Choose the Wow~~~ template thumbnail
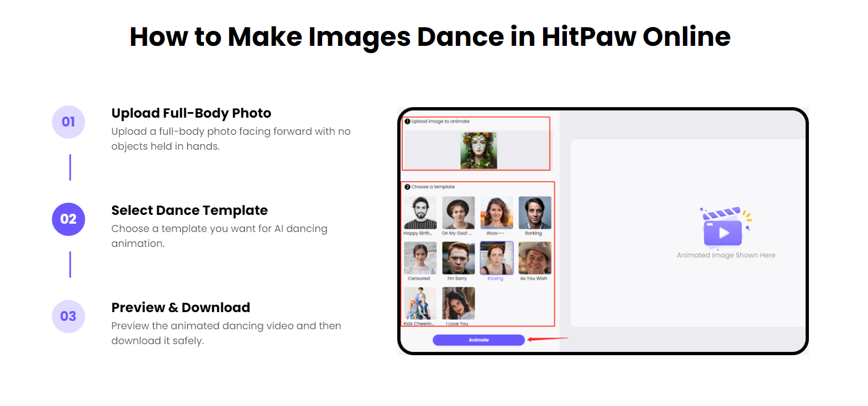The image size is (868, 406). (x=497, y=213)
